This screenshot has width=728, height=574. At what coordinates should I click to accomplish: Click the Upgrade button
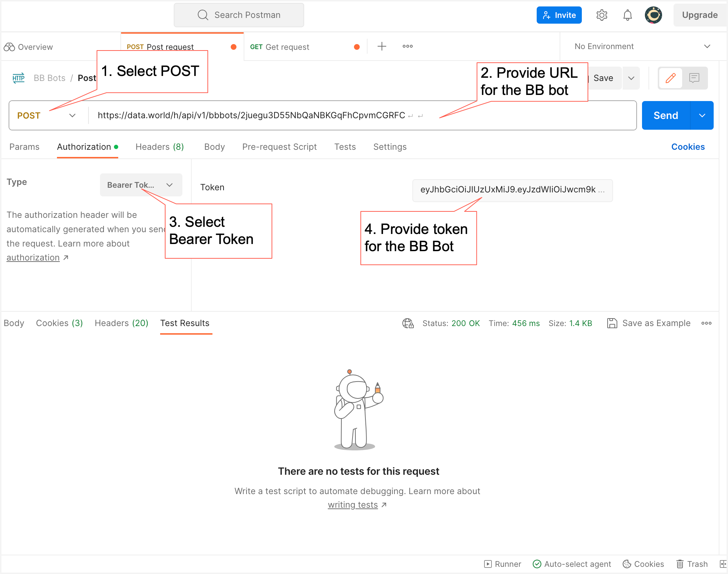(x=700, y=15)
